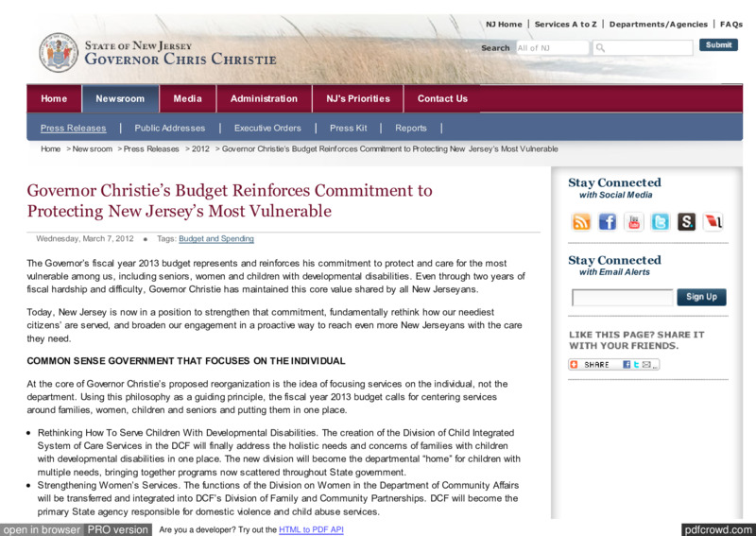Viewport: 756px width, 536px height.
Task: Open NJ's Priorities menu
Action: (358, 98)
